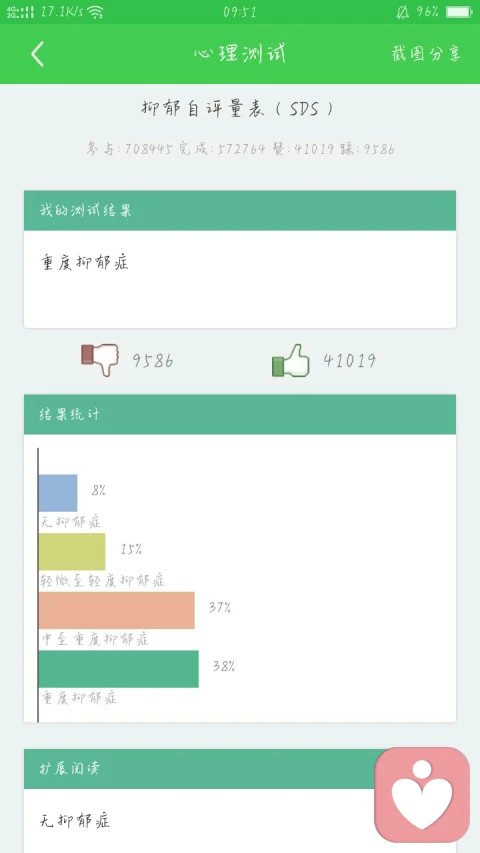Tap 重度抑郁症 result text card
The width and height of the screenshot is (480, 853).
coord(240,279)
